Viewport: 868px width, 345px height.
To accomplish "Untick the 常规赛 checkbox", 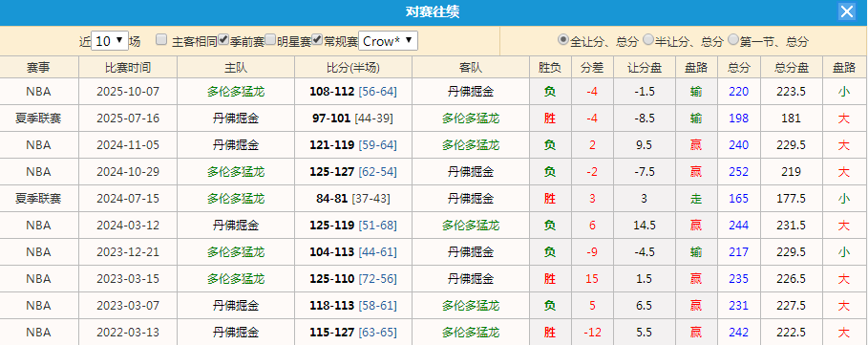I will pyautogui.click(x=317, y=40).
